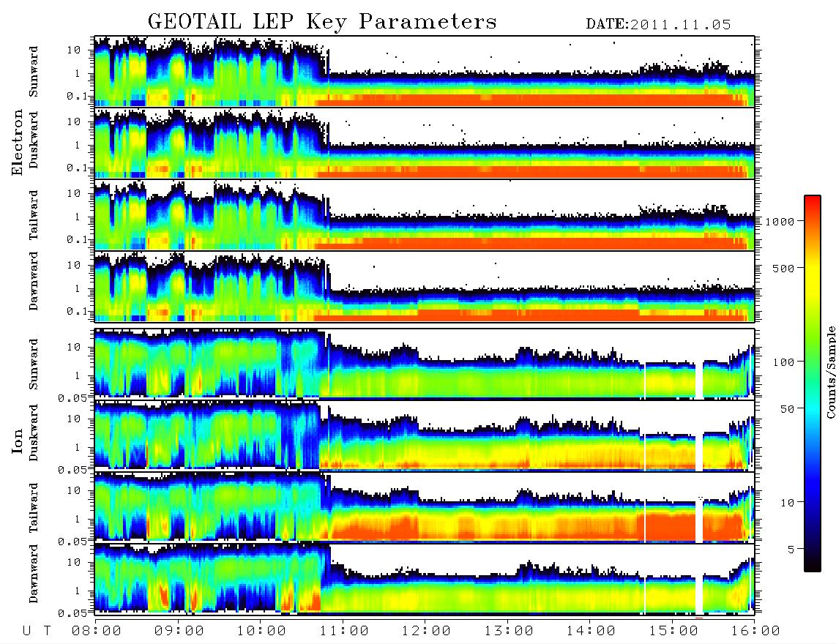Click the 0.05 tick of Ion Dawnward axis
The width and height of the screenshot is (836, 644).
point(72,613)
